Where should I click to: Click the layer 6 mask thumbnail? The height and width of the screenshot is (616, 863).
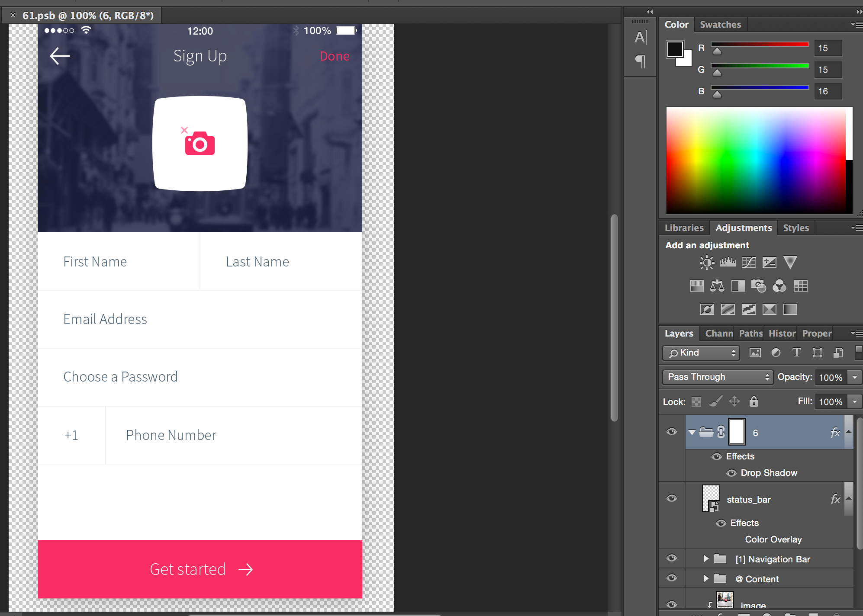tap(737, 432)
